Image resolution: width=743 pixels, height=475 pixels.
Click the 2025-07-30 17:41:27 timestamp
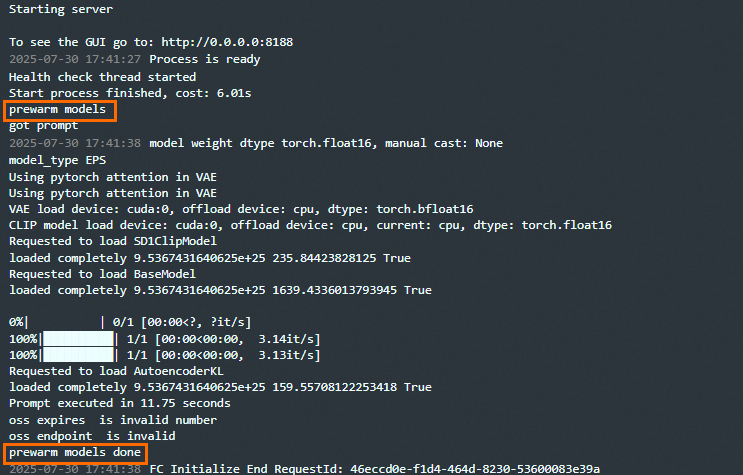tap(75, 59)
